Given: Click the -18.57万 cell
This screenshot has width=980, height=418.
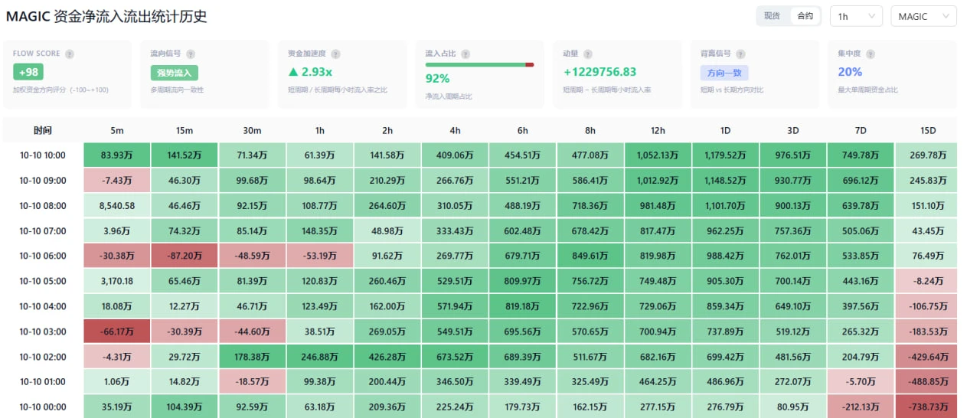Looking at the screenshot, I should pyautogui.click(x=252, y=382).
